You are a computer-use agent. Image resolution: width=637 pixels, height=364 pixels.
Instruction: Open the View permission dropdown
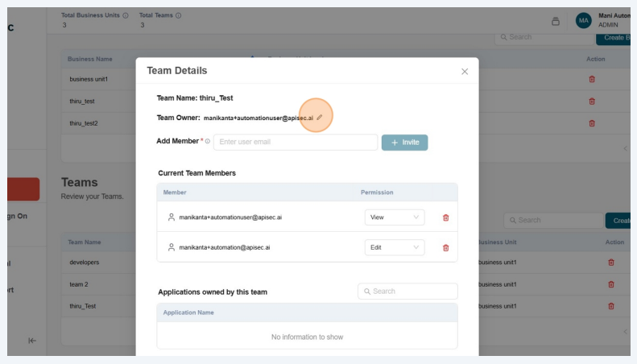pos(395,217)
